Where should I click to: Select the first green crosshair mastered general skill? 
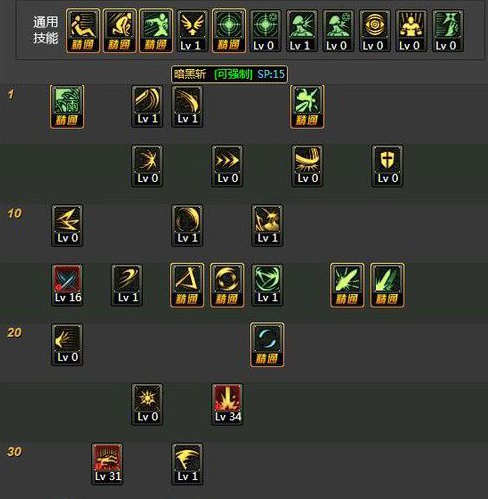coord(229,31)
